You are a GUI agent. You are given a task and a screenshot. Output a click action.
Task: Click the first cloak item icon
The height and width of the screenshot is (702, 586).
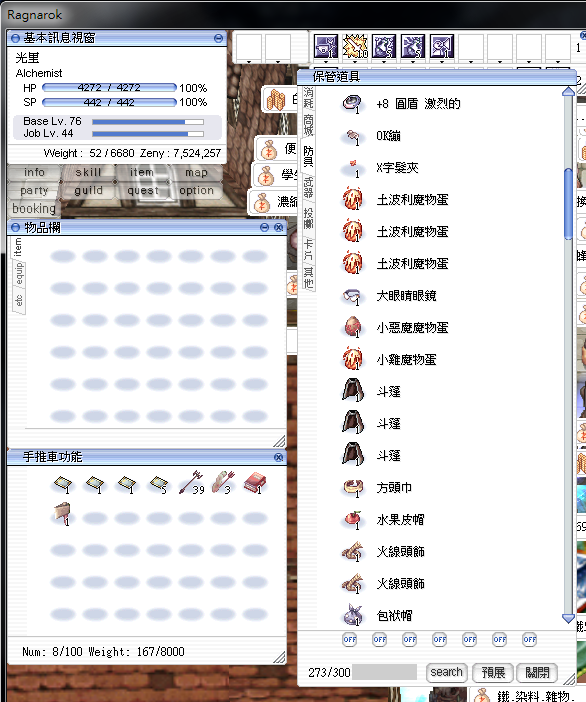(352, 390)
